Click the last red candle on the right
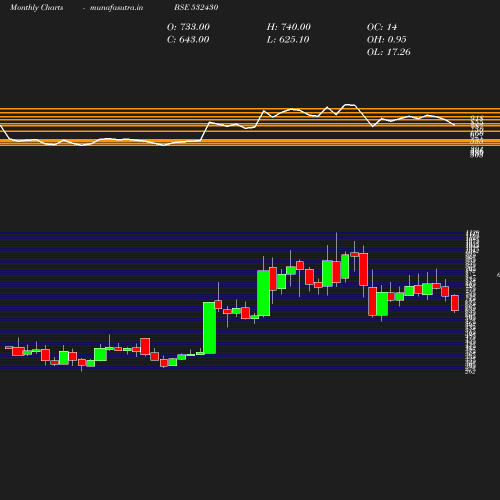 (455, 303)
